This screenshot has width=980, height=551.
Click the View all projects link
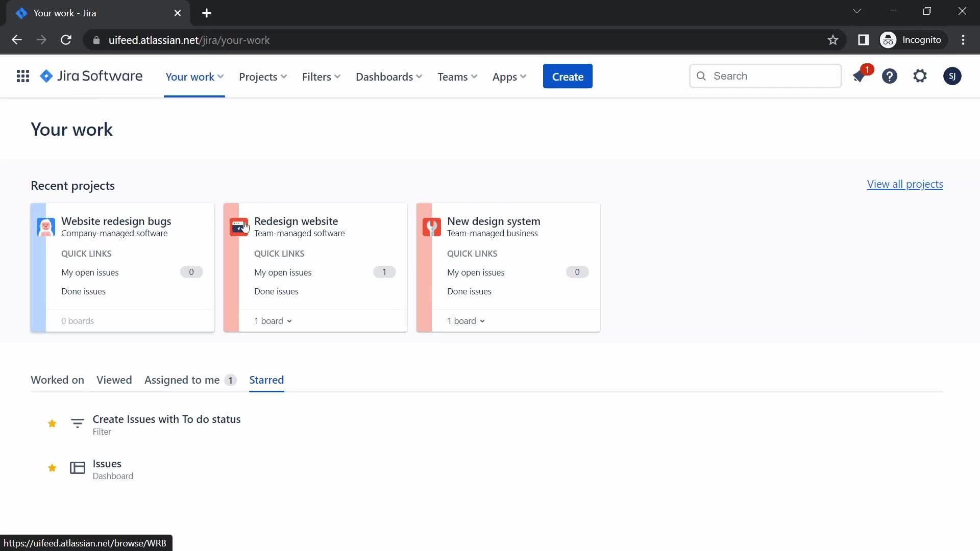904,184
